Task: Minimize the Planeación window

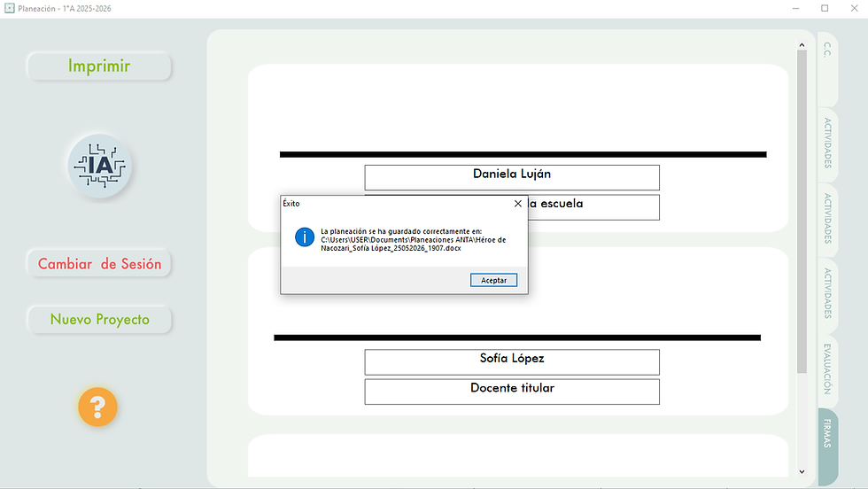Action: pos(795,8)
